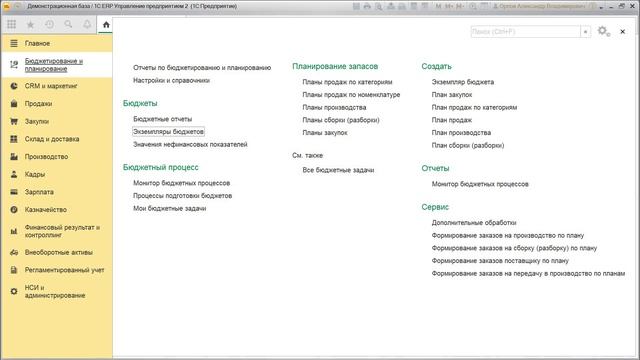Open Значения нефинансовых показателей

pyautogui.click(x=190, y=144)
